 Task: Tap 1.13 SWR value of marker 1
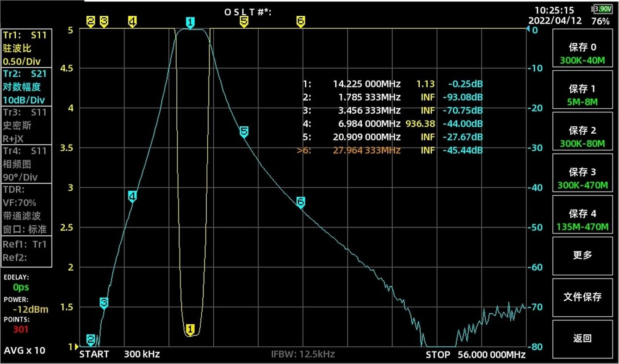pyautogui.click(x=425, y=84)
